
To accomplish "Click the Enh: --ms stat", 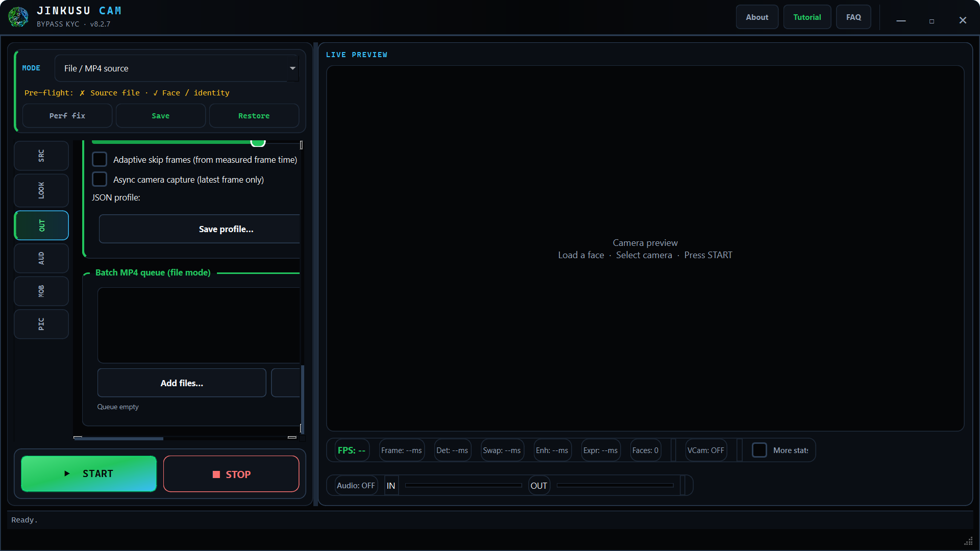I will coord(552,450).
